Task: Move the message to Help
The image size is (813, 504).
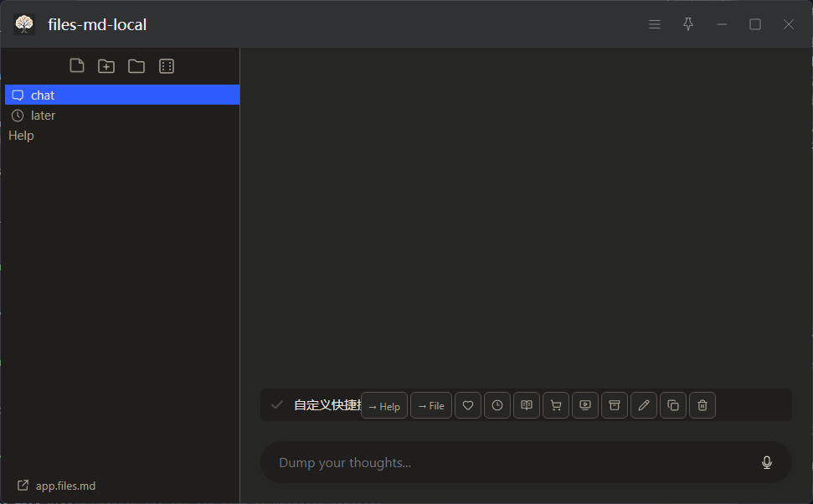Action: (384, 405)
